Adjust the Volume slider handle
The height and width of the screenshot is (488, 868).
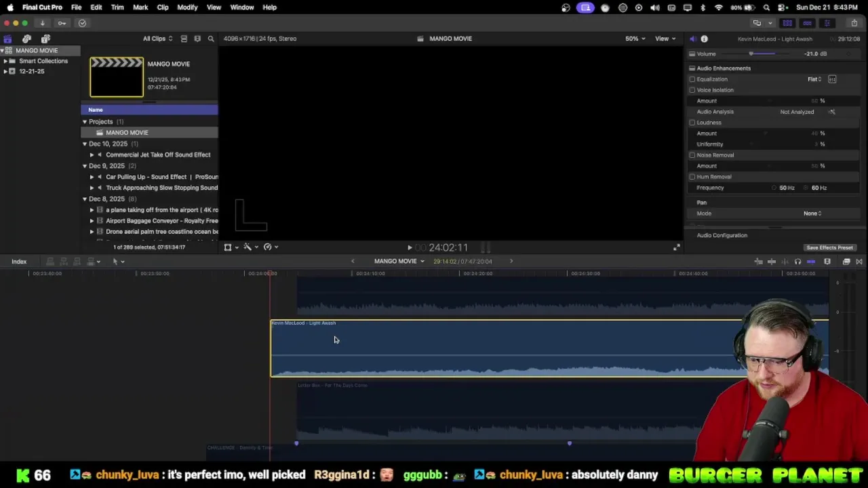[751, 54]
